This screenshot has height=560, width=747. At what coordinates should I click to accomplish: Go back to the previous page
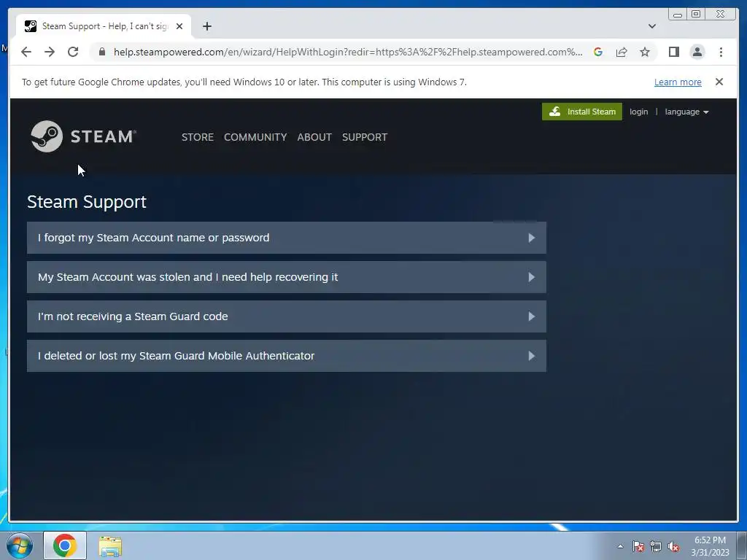tap(26, 52)
